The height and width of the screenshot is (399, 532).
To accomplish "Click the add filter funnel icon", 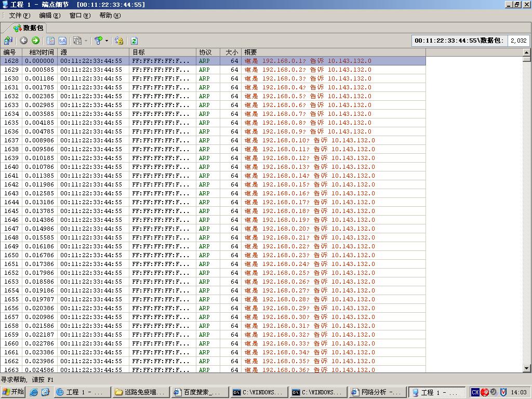I will point(98,41).
